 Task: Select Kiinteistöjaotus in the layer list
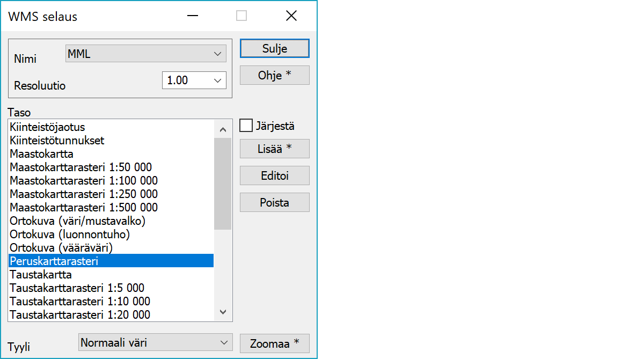point(47,128)
